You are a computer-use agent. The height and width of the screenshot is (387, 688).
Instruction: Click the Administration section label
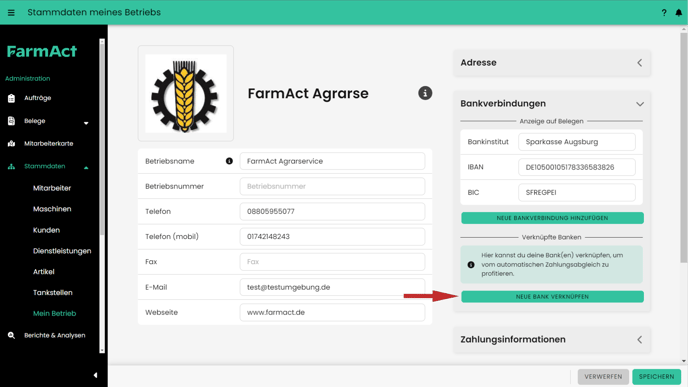pyautogui.click(x=28, y=79)
